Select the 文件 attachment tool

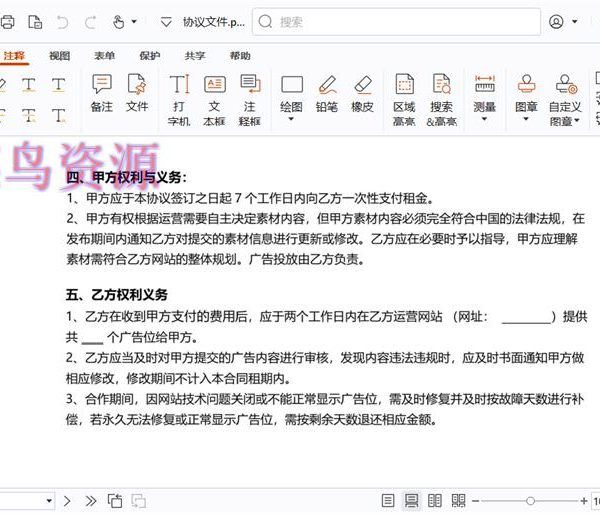(137, 92)
